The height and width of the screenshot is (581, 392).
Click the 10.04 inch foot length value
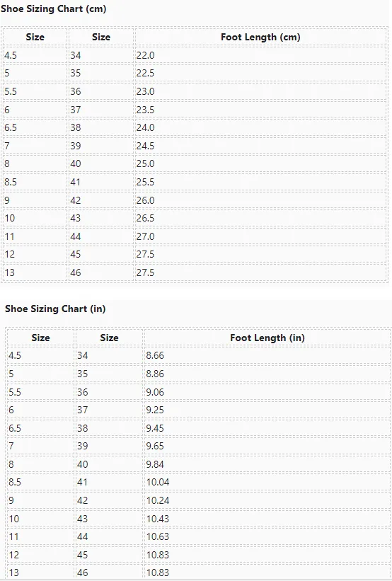coord(158,482)
